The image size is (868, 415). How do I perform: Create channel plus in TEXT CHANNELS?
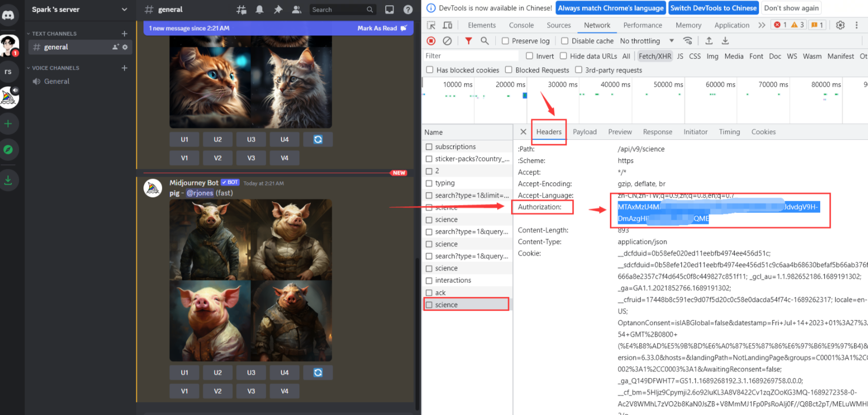pos(124,33)
